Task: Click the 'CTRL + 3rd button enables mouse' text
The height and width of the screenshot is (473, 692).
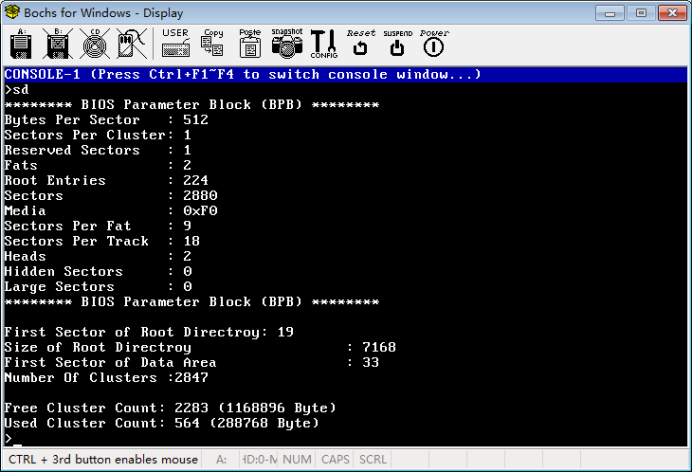Action: pos(103,460)
